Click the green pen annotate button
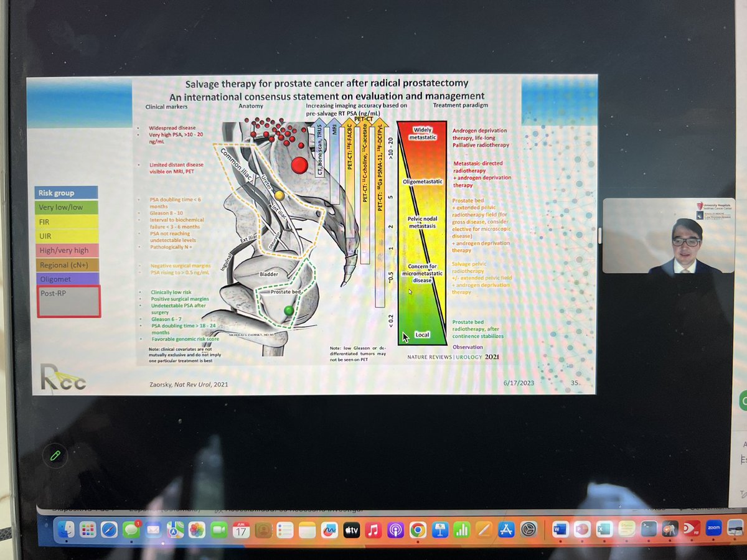 pyautogui.click(x=55, y=455)
